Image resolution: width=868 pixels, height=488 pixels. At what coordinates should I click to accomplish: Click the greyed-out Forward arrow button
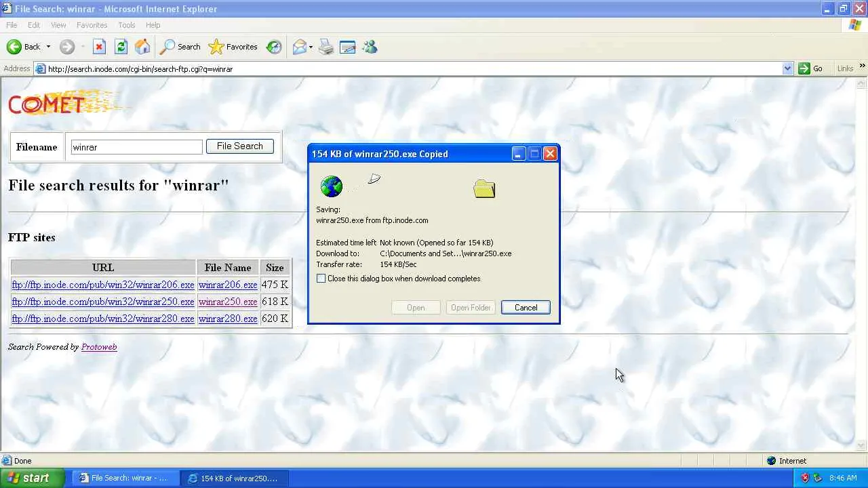(66, 47)
